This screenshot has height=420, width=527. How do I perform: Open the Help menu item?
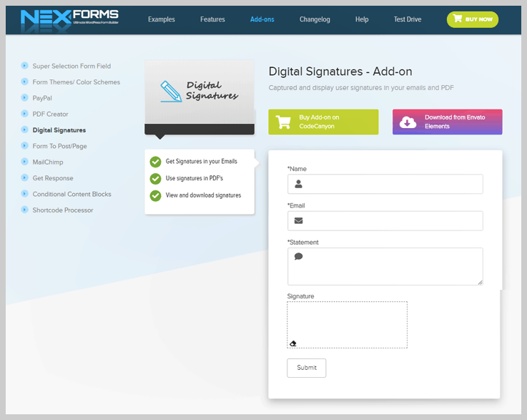[x=362, y=19]
